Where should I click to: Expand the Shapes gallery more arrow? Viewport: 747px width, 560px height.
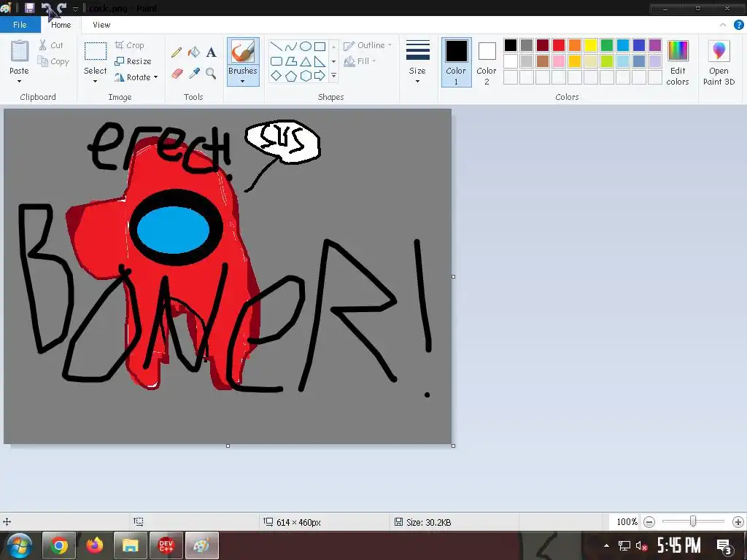tap(334, 76)
